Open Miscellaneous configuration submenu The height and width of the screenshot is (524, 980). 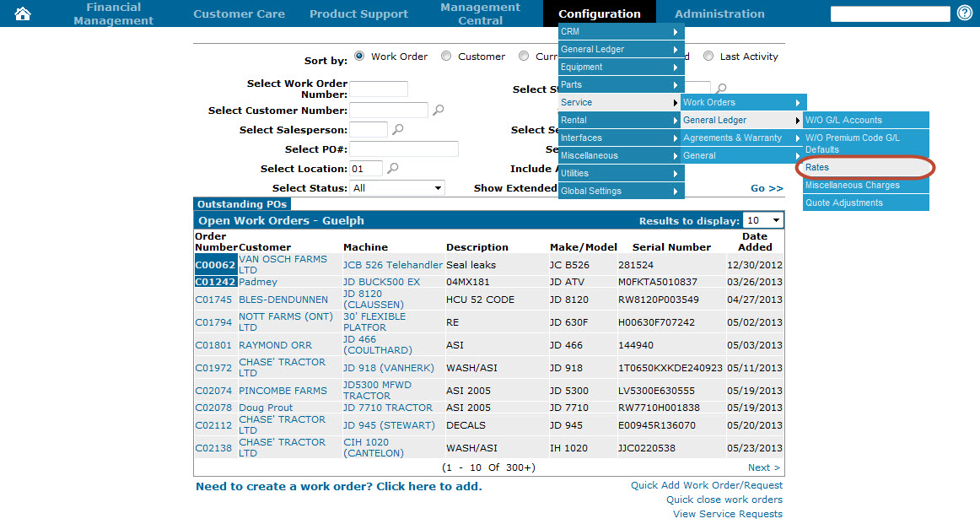(620, 155)
